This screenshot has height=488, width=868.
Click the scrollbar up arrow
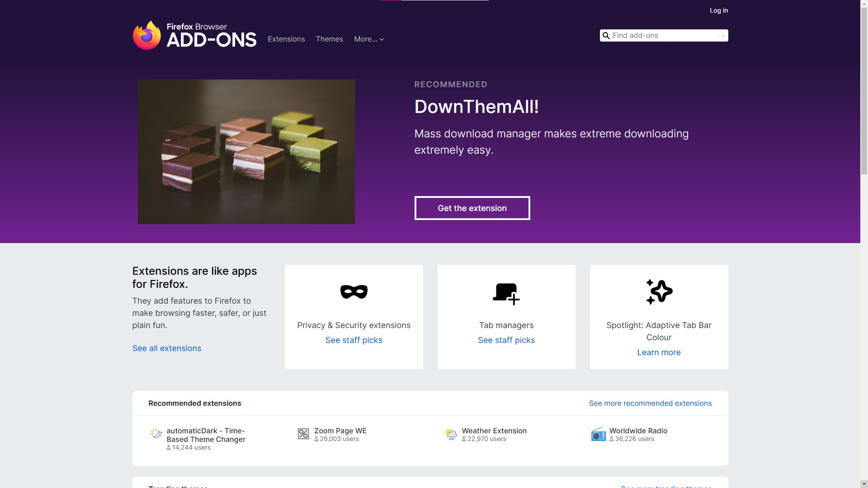coord(864,4)
